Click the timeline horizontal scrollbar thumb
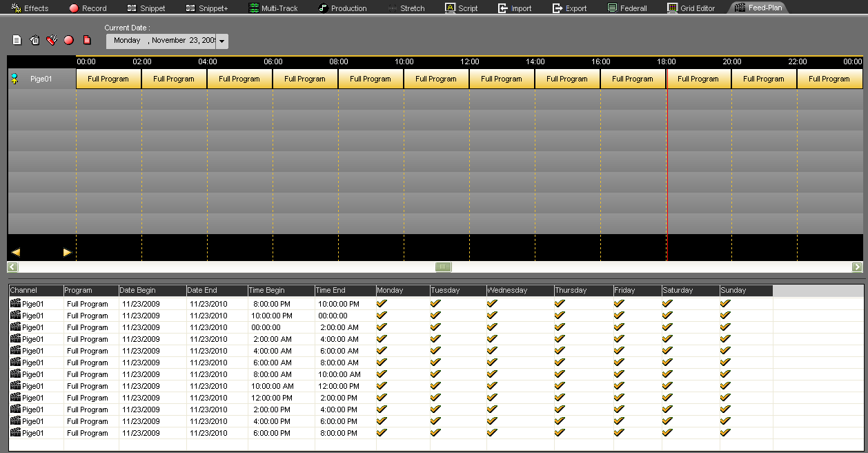This screenshot has height=453, width=868. 443,267
